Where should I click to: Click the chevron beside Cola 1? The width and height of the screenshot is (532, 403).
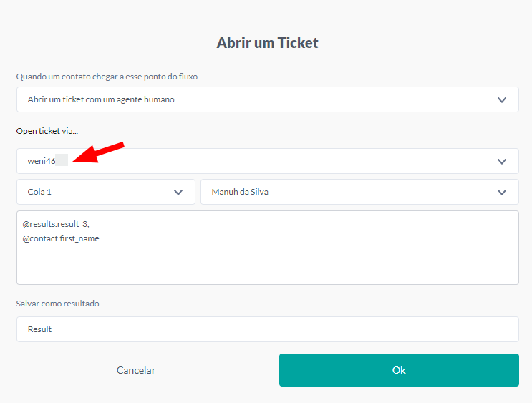click(178, 192)
